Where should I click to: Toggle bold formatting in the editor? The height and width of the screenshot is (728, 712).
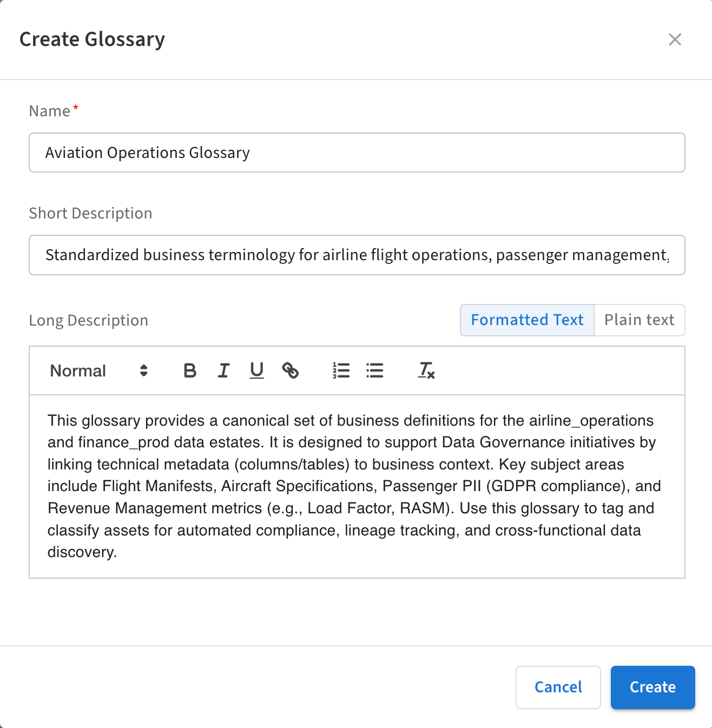(189, 370)
